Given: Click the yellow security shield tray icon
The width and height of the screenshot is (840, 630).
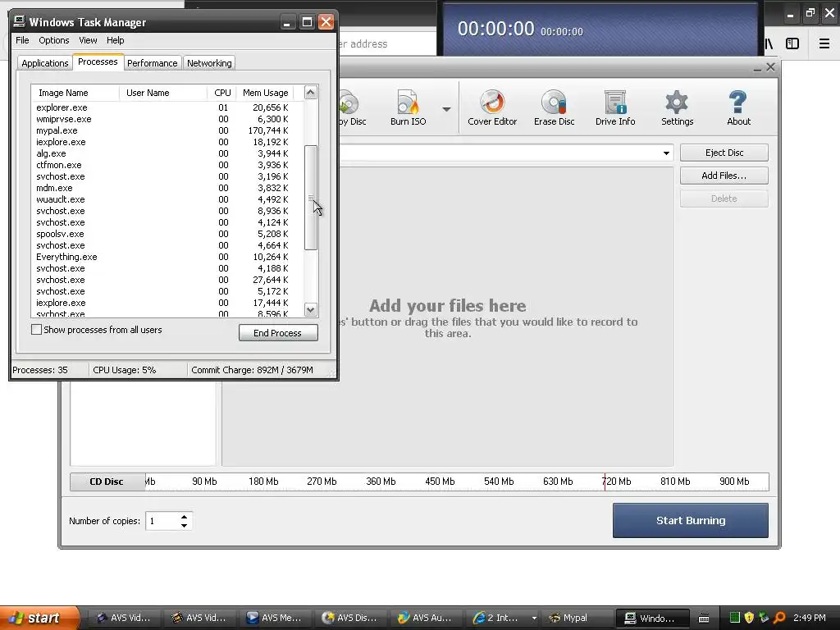Looking at the screenshot, I should tap(750, 618).
